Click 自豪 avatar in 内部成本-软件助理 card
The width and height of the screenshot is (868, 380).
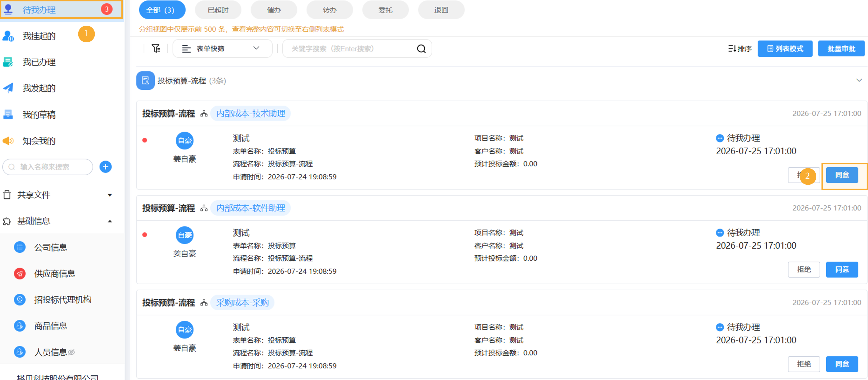[x=185, y=235]
